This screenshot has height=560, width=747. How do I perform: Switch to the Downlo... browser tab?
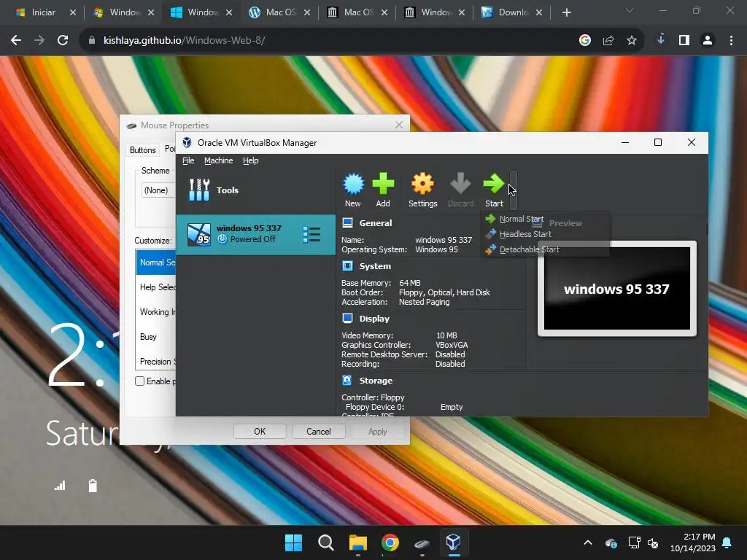(512, 12)
